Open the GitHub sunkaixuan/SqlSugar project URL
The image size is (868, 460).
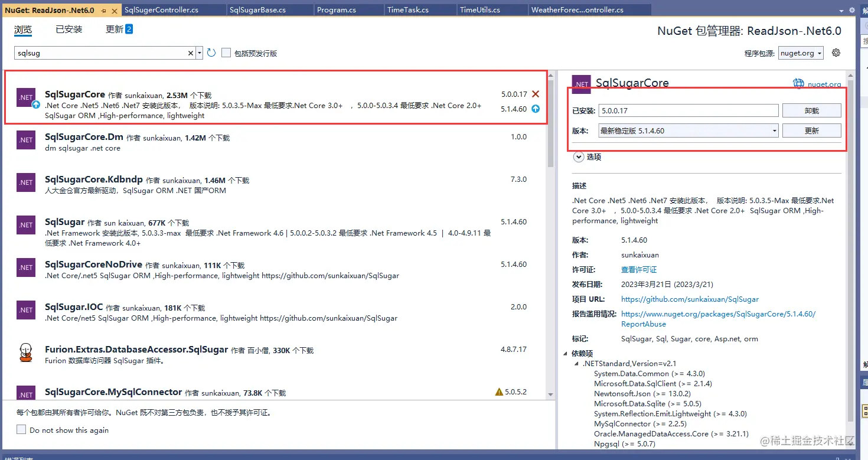point(690,299)
